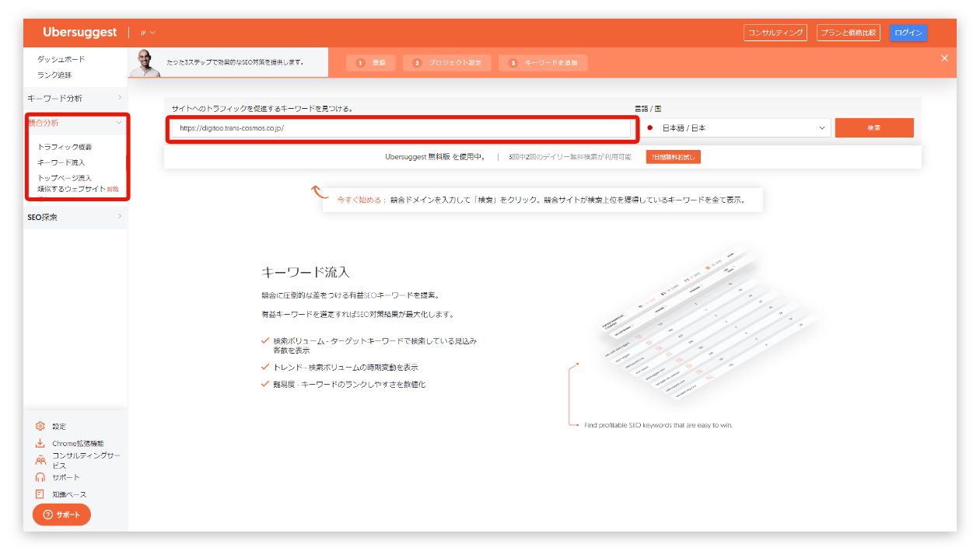This screenshot has width=980, height=558.
Task: Open プランと価格比較 page
Action: 849,33
